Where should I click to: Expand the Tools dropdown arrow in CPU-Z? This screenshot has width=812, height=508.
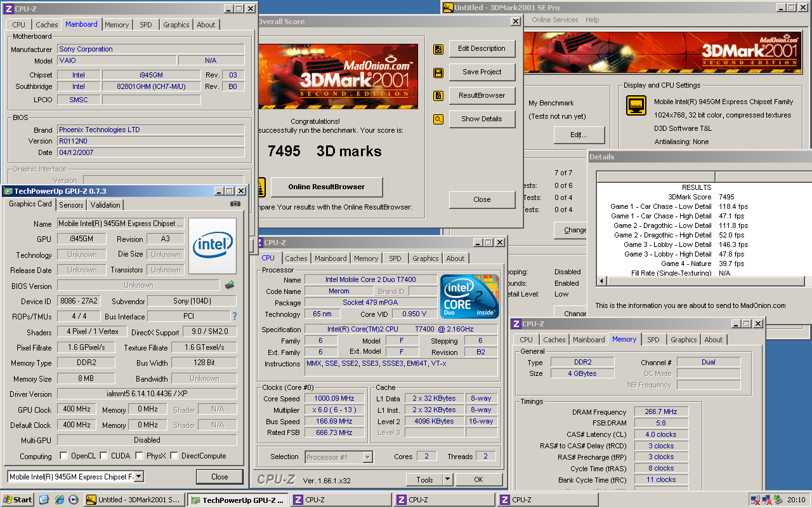[447, 479]
